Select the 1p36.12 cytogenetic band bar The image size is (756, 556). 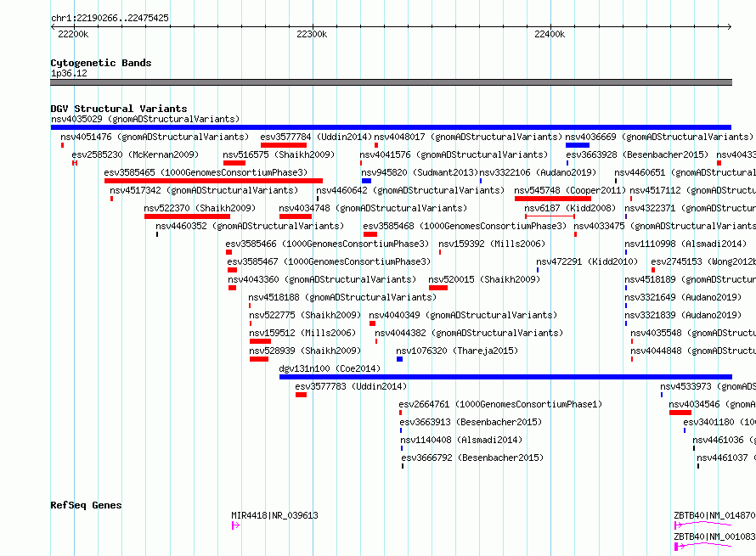point(391,82)
